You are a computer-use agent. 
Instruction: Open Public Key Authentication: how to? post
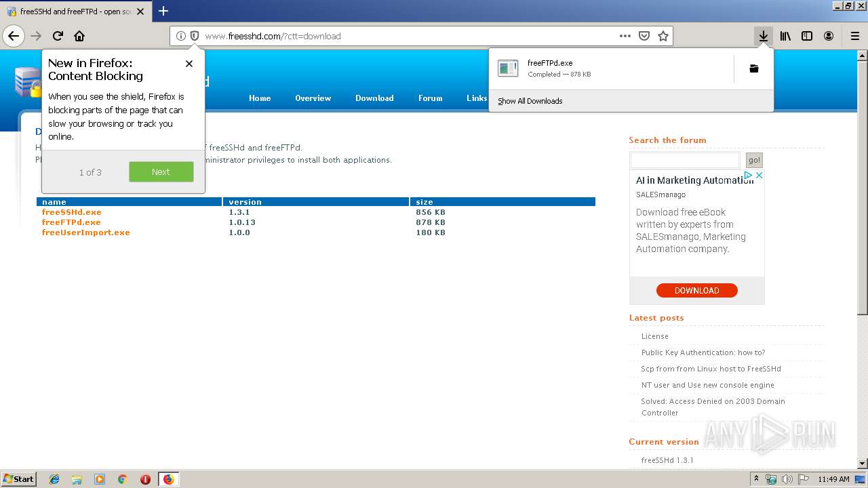(703, 352)
